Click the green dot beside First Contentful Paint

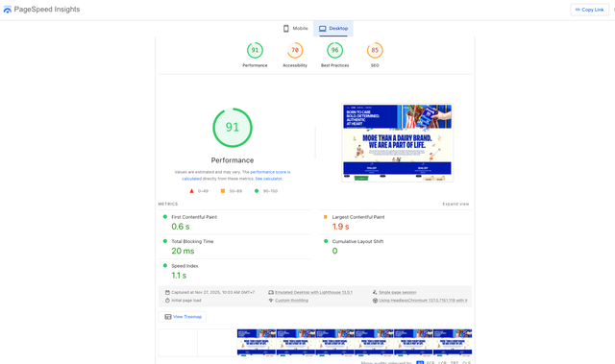[x=164, y=217]
